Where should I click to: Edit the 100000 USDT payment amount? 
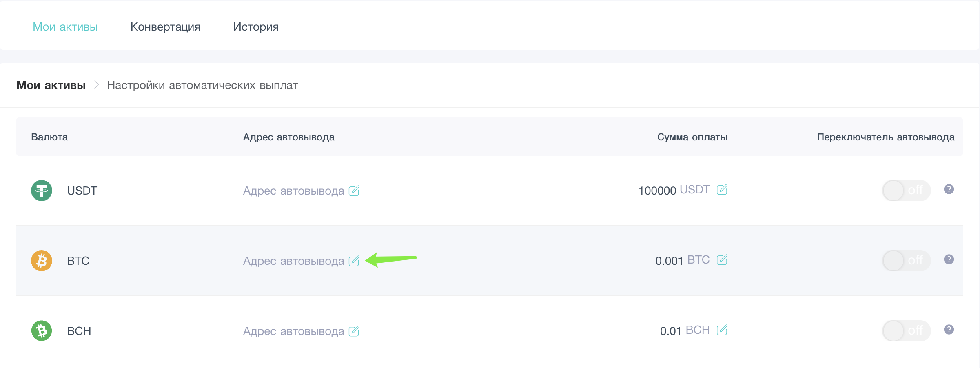pyautogui.click(x=722, y=190)
